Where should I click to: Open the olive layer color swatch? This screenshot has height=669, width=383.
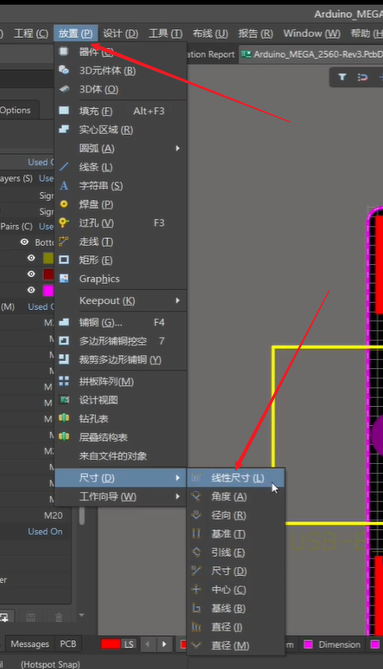pos(49,258)
